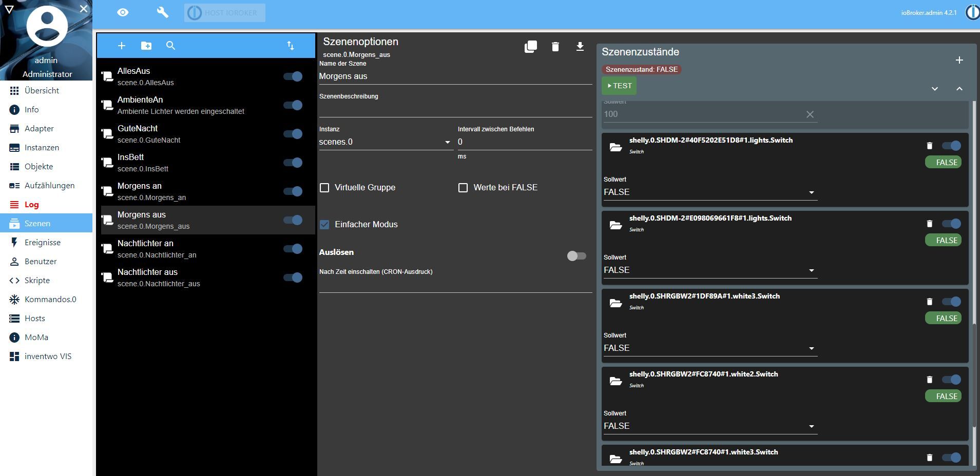Open Hosts in sidebar
Screen dimensions: 980x476
coord(46,319)
